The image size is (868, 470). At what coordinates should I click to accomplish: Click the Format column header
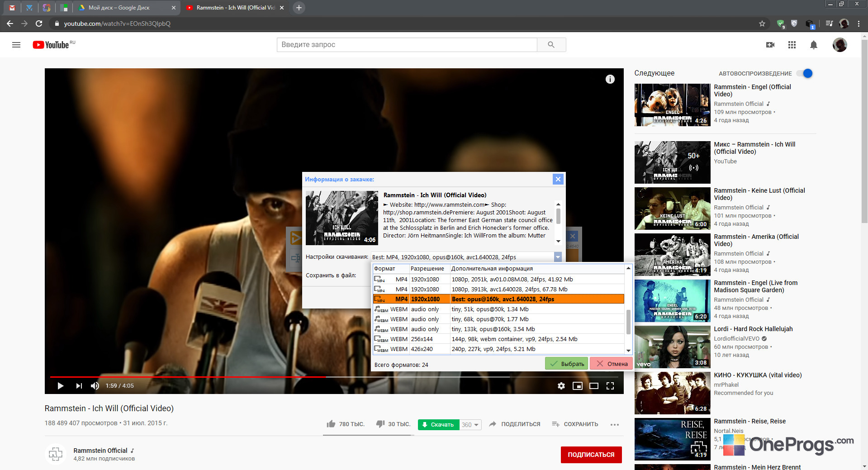pyautogui.click(x=391, y=269)
